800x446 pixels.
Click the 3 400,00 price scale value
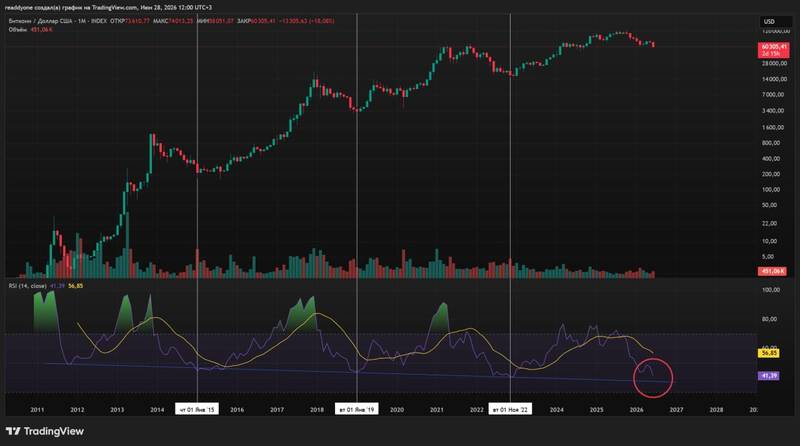[773, 111]
